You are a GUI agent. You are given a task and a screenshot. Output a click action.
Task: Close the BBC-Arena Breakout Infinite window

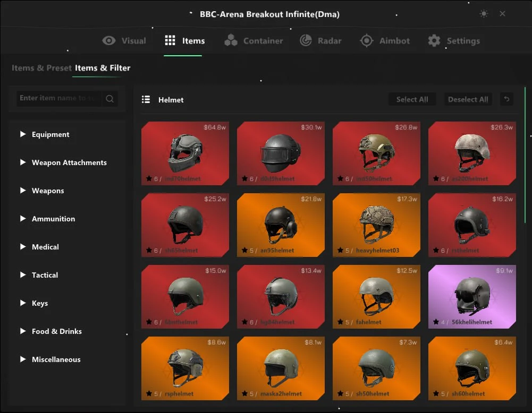click(502, 14)
